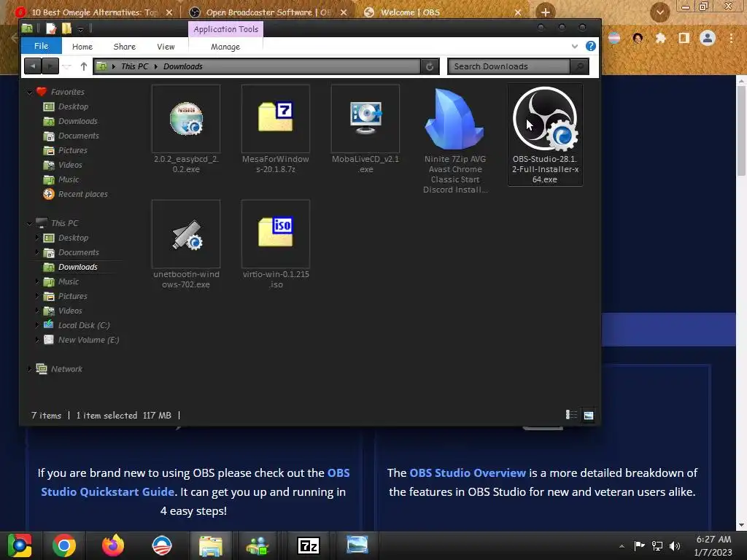Close the 10 Best Omegle Alternatives tab
The width and height of the screenshot is (747, 560).
point(169,12)
